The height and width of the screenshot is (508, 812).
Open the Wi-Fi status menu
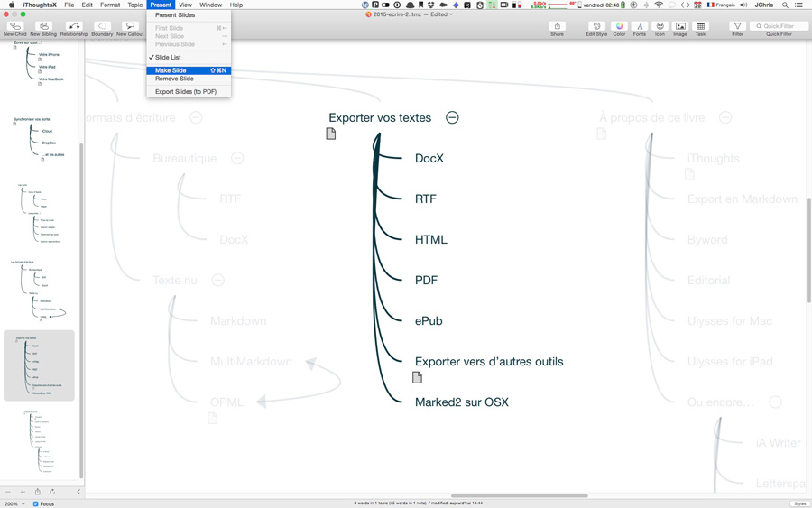(x=659, y=5)
